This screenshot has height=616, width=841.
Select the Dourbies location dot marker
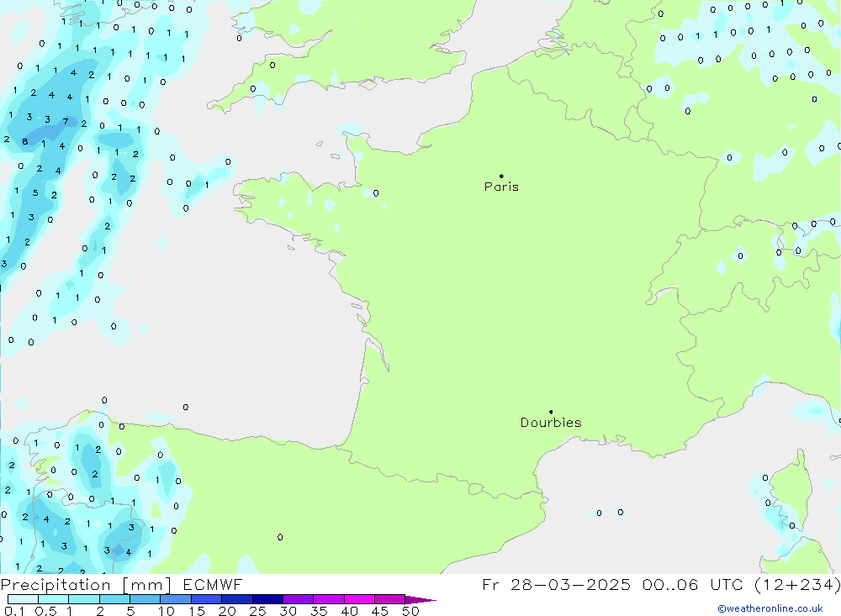[x=551, y=412]
